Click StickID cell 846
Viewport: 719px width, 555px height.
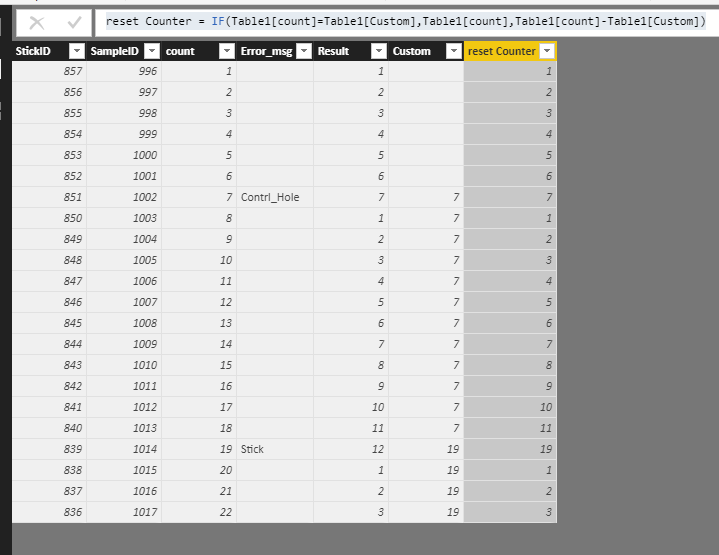tap(50, 302)
